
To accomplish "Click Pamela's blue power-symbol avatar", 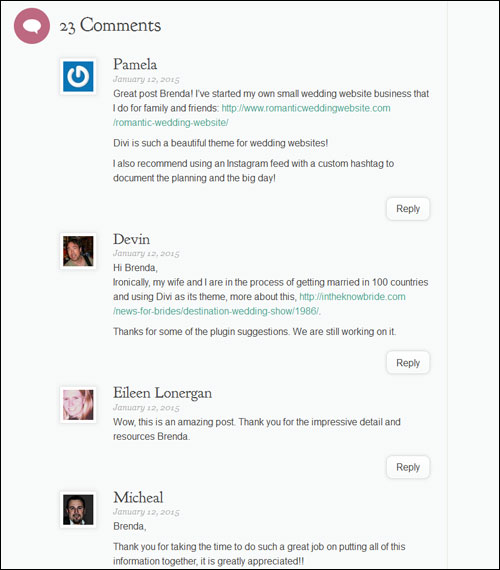I will pyautogui.click(x=78, y=76).
